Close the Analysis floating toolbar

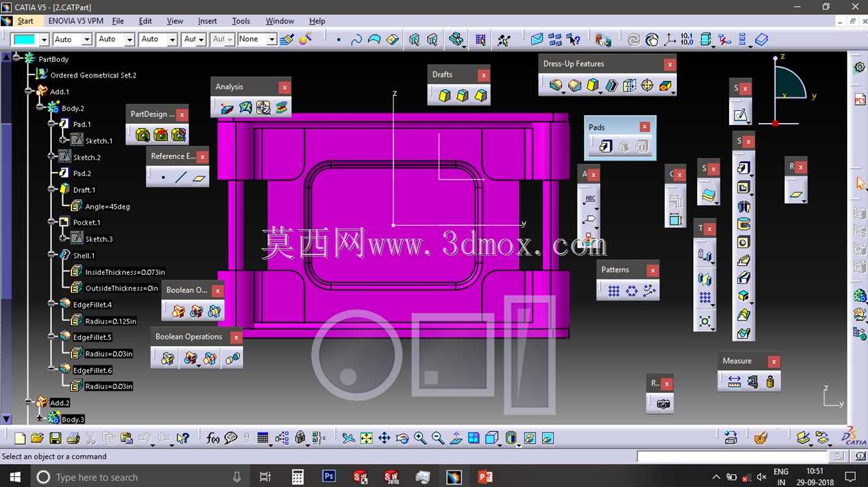[284, 87]
